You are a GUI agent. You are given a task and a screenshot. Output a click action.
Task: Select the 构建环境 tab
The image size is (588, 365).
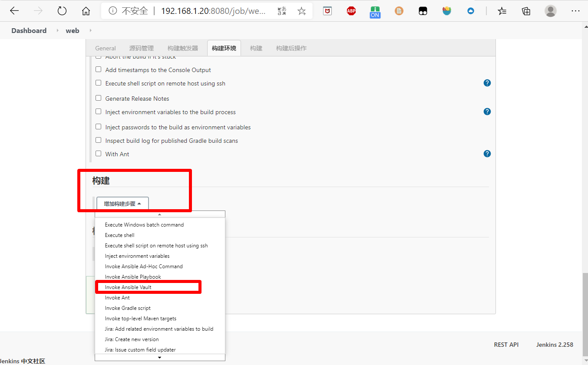[224, 48]
